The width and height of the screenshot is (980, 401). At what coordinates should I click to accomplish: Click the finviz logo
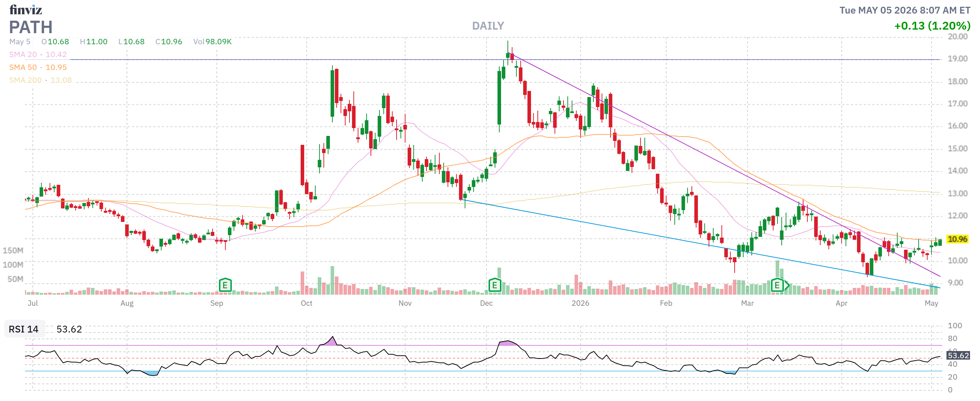25,10
